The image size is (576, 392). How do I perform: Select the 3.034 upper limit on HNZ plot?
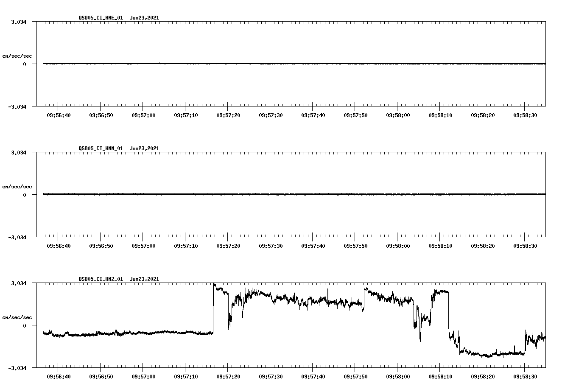[x=18, y=283]
